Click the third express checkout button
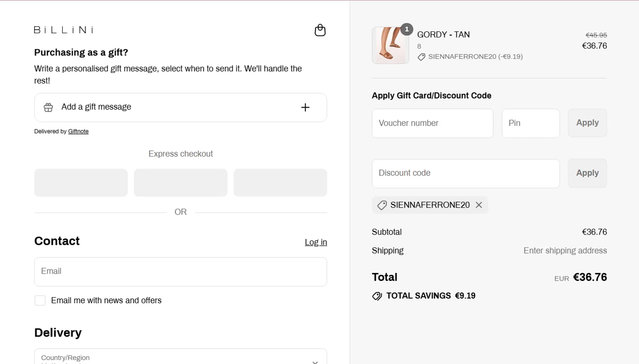The height and width of the screenshot is (364, 639). point(280,183)
